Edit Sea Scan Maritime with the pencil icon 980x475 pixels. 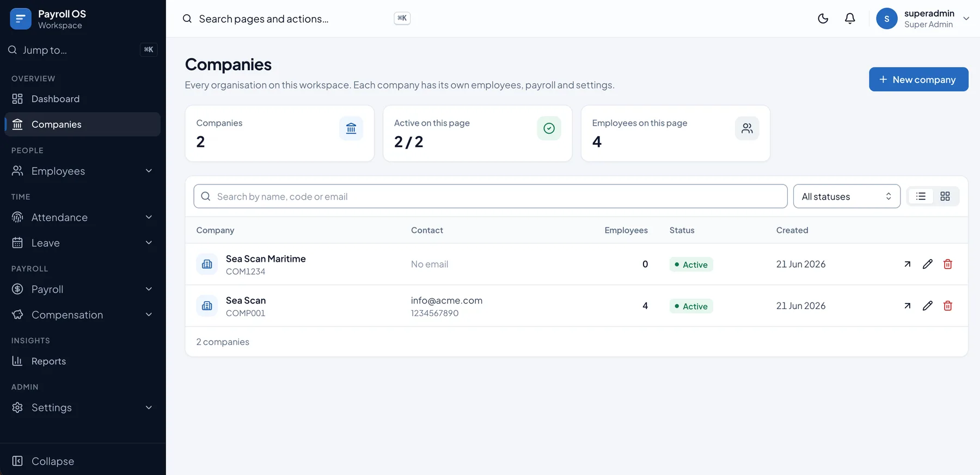tap(928, 264)
